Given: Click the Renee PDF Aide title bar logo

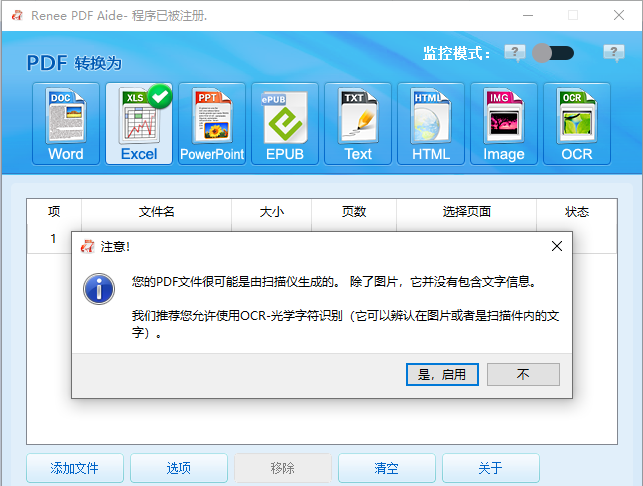Looking at the screenshot, I should (17, 16).
